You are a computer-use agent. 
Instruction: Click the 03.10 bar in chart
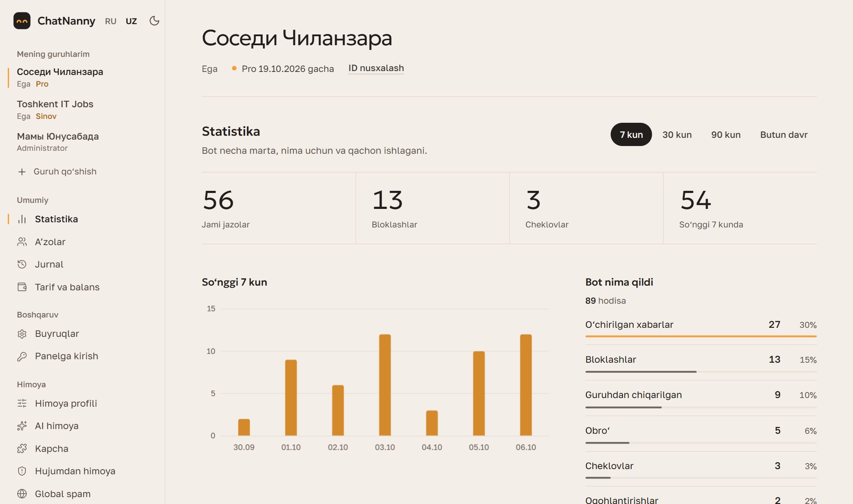(x=385, y=385)
